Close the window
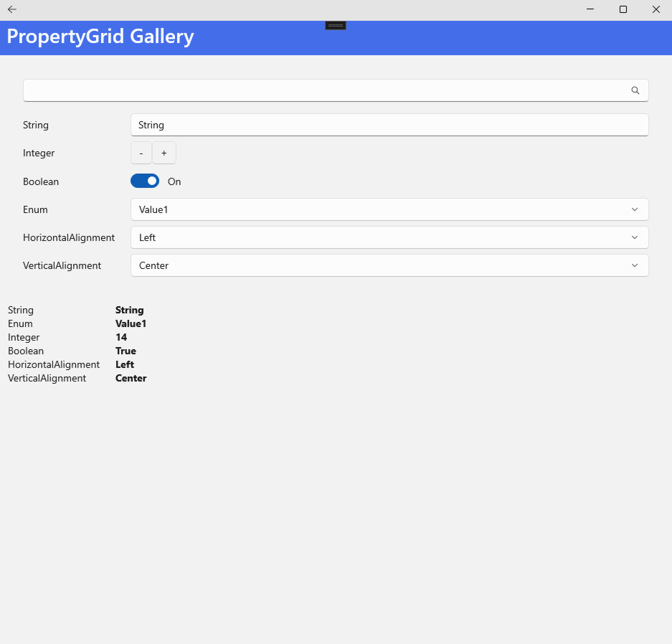Image resolution: width=672 pixels, height=644 pixels. click(656, 9)
